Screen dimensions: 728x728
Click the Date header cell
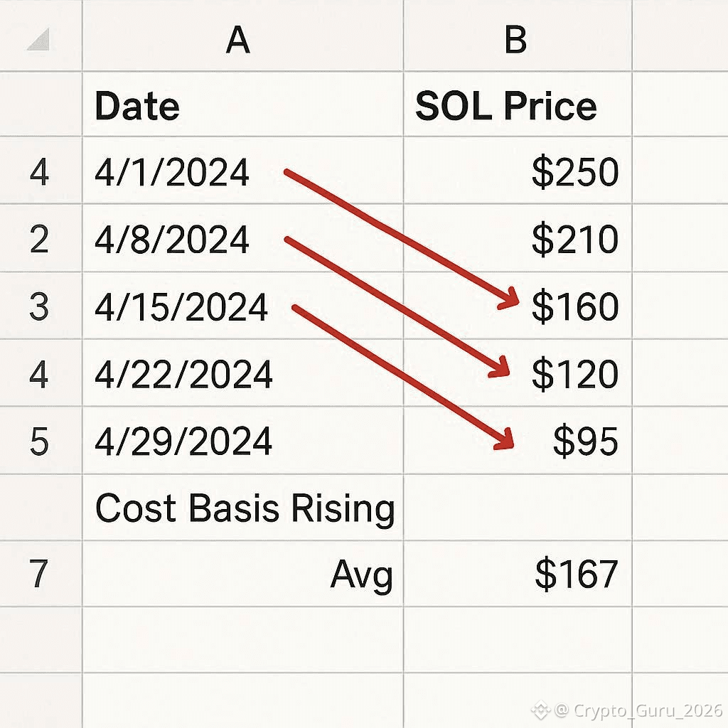pyautogui.click(x=137, y=106)
